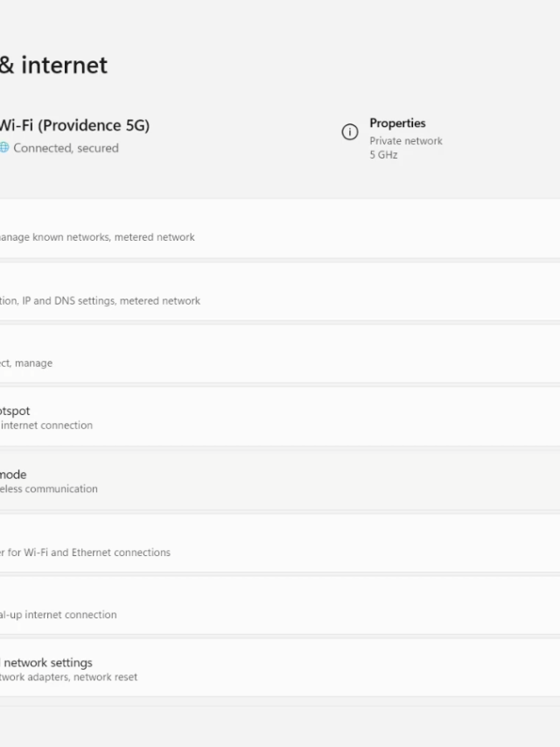The image size is (560, 747).
Task: Click the wireless communication description text
Action: pos(49,490)
